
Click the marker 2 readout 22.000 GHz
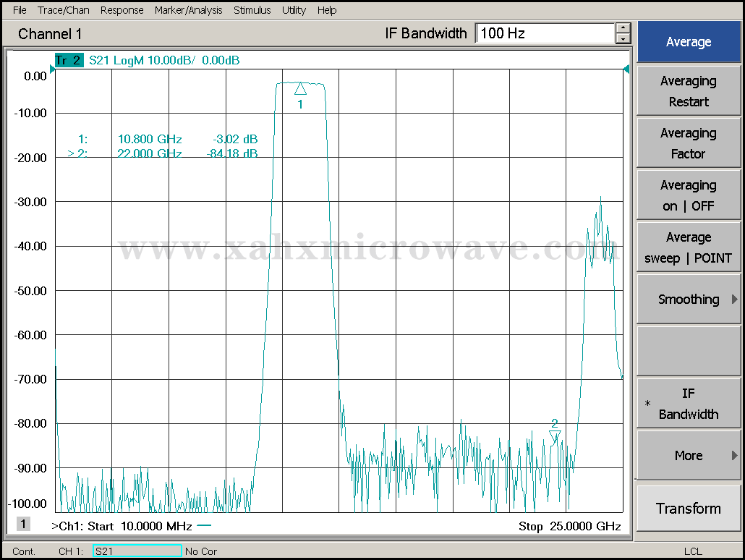coord(150,153)
